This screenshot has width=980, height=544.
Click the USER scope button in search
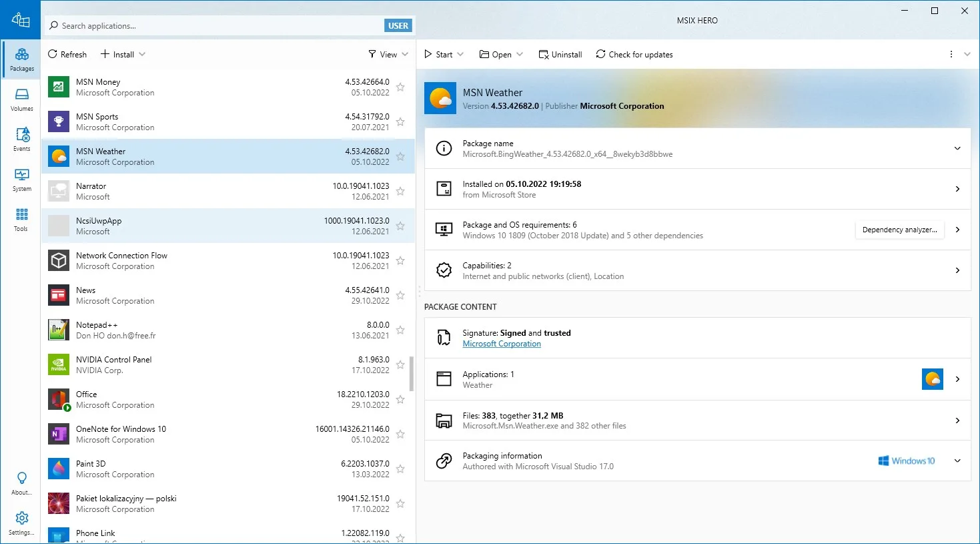click(398, 25)
